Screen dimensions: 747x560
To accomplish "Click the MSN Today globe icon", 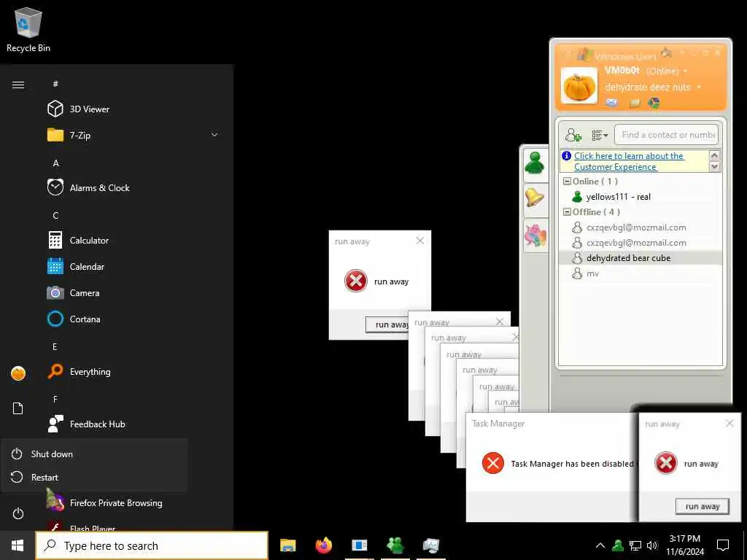I will (x=654, y=103).
